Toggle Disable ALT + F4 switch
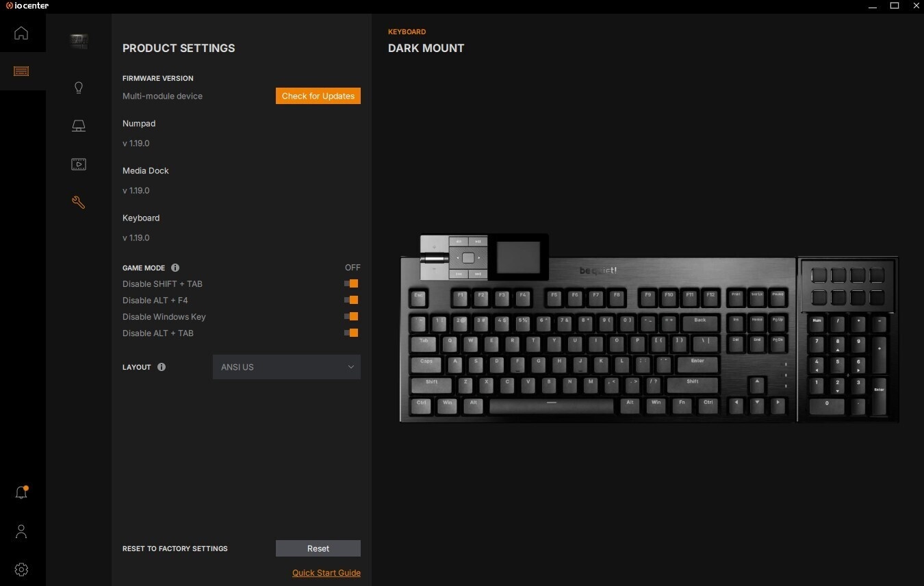 tap(352, 300)
